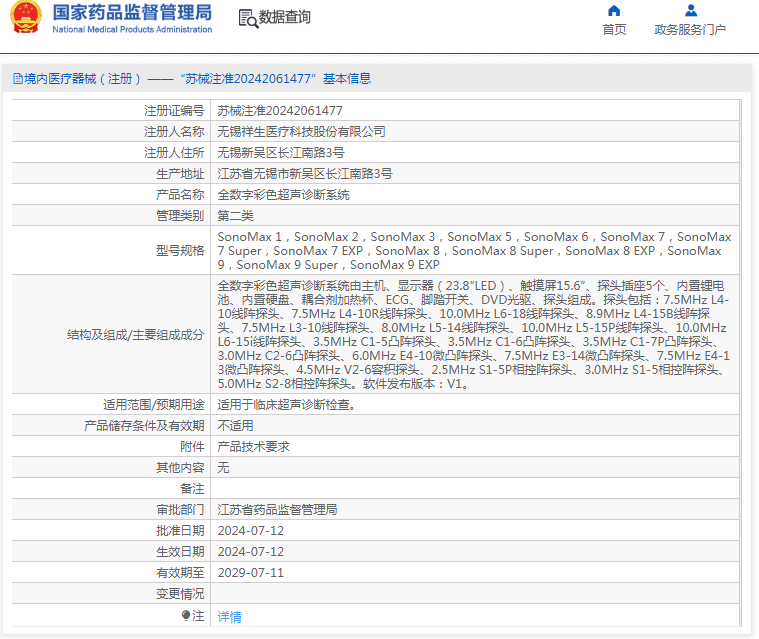The height and width of the screenshot is (639, 759).
Task: Click the SonoMax model specification cell
Action: click(474, 251)
